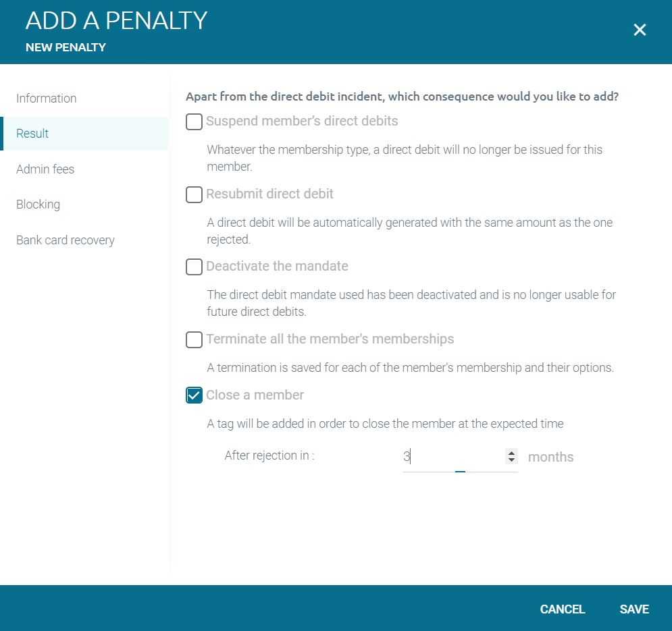This screenshot has width=672, height=631.
Task: Tick the Suspend member's direct debits checkbox
Action: pos(194,121)
